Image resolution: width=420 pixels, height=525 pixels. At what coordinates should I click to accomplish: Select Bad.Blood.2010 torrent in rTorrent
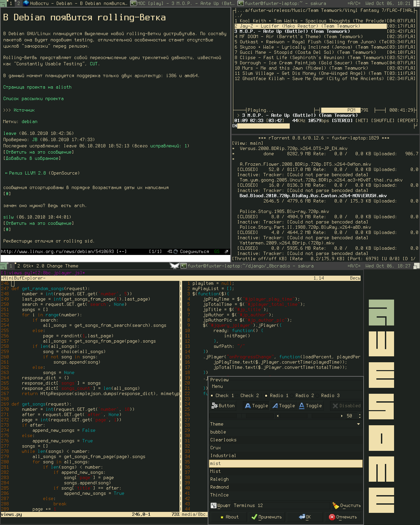313,196
